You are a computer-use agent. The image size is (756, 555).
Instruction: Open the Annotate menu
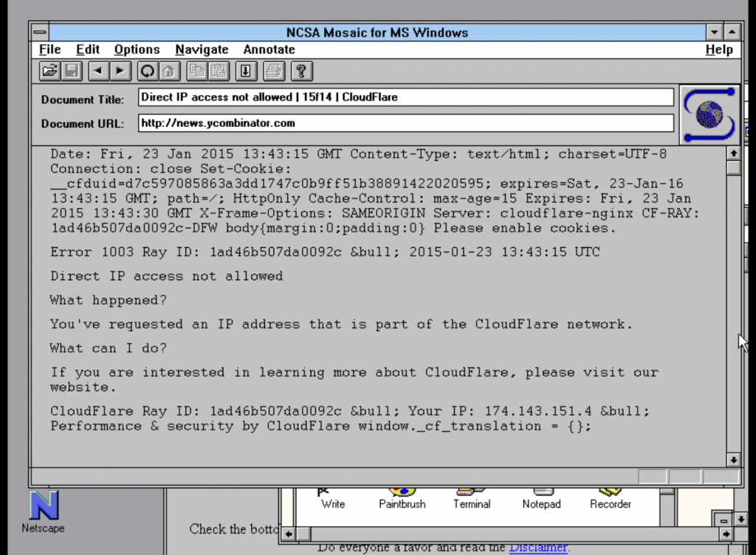tap(269, 49)
